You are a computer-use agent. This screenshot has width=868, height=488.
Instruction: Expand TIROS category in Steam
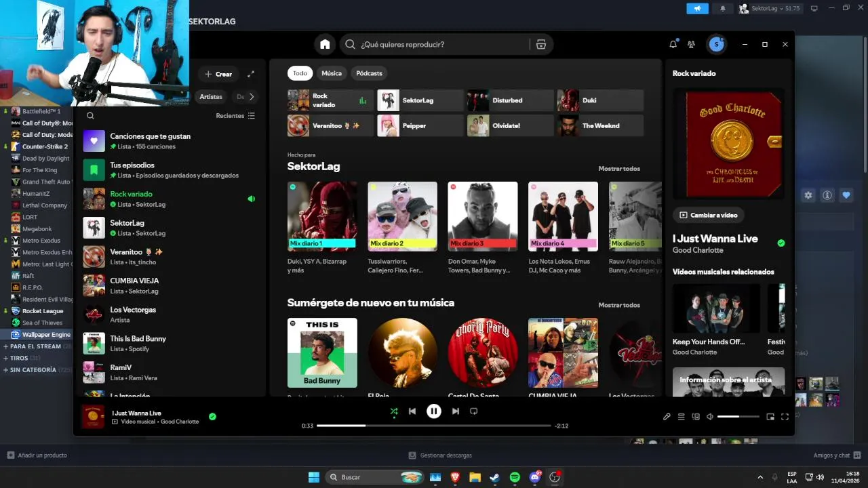21,358
